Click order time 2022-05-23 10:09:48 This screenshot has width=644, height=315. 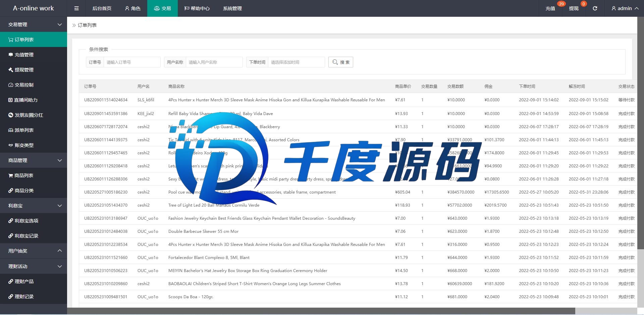coord(539,297)
